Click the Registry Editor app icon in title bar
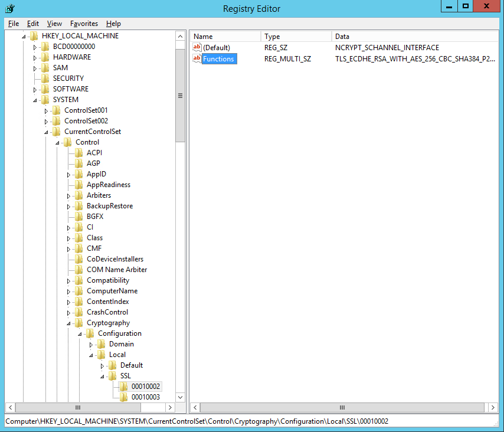The height and width of the screenshot is (432, 504). tap(9, 8)
